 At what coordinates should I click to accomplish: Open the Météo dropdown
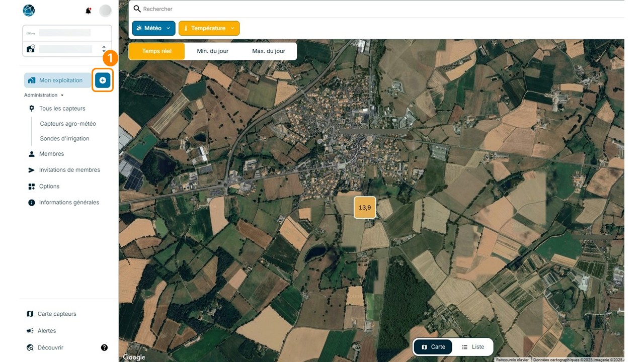pyautogui.click(x=153, y=28)
